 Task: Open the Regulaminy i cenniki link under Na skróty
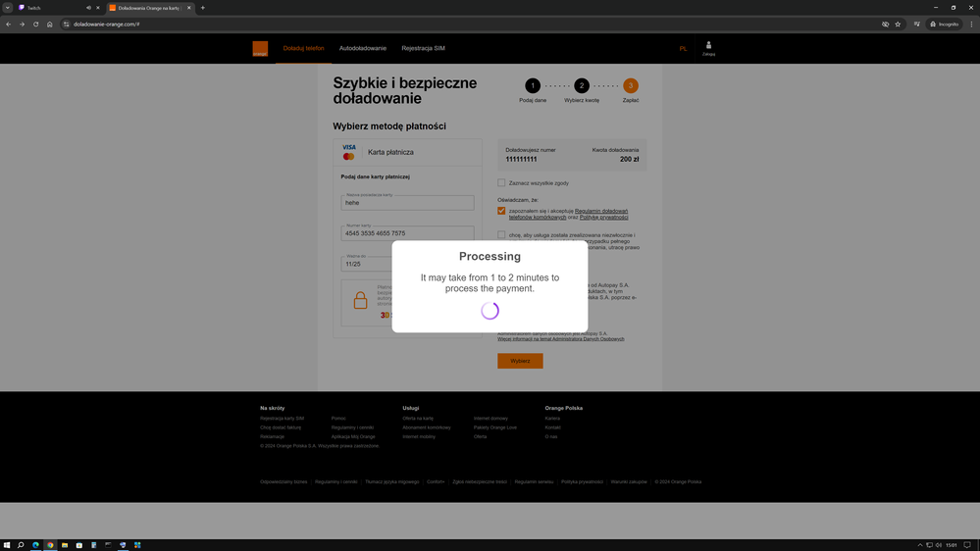(x=352, y=427)
